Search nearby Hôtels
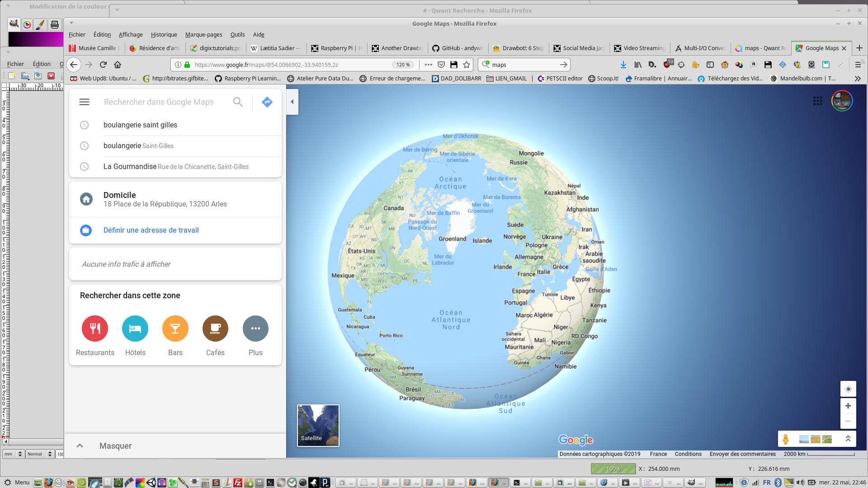This screenshot has width=868, height=488. (x=135, y=328)
